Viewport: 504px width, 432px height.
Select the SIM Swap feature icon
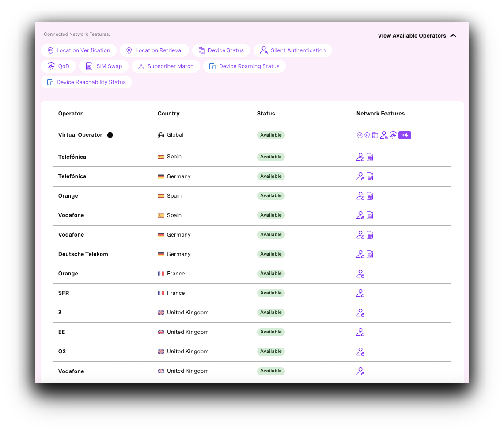pyautogui.click(x=89, y=66)
